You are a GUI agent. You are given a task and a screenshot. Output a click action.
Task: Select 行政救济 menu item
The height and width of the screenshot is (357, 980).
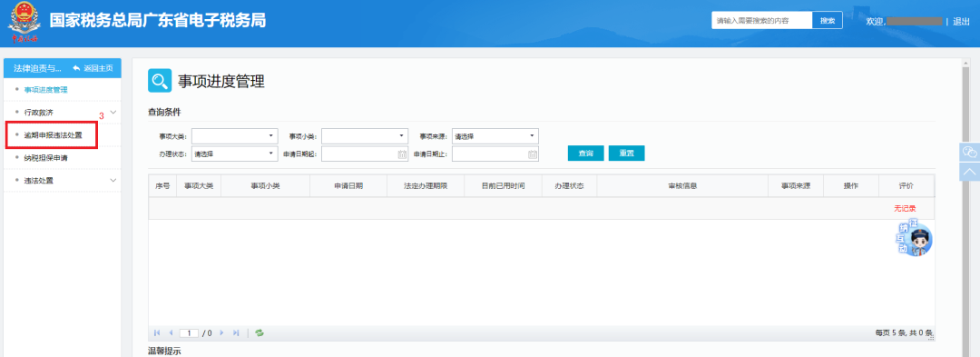[x=38, y=113]
